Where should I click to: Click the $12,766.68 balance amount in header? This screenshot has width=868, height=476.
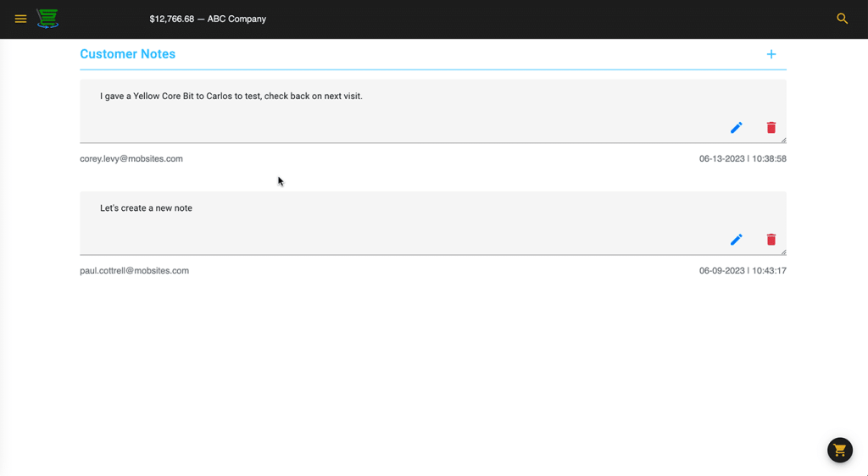point(171,19)
